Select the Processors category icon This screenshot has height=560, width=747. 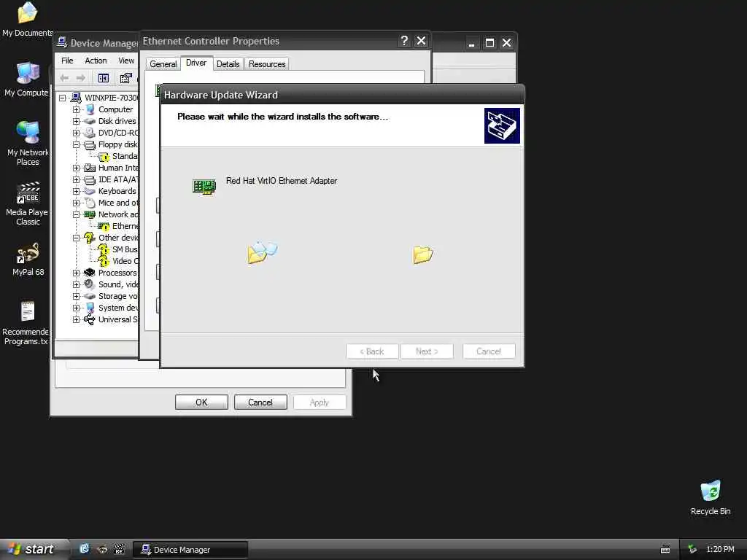coord(90,273)
